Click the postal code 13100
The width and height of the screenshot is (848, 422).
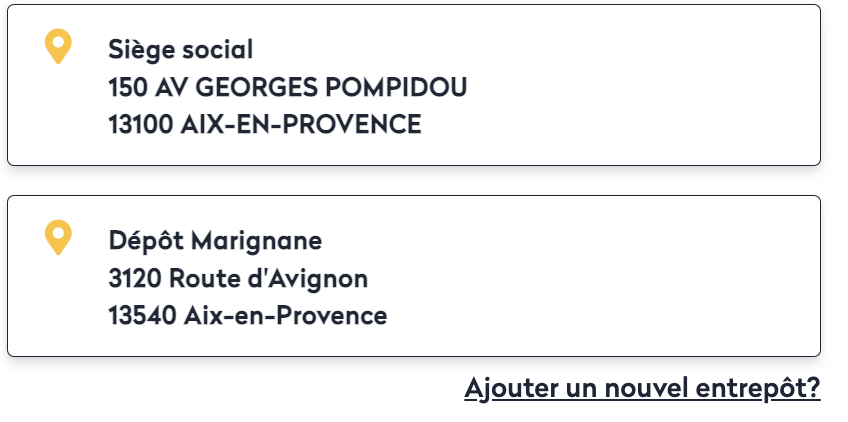(142, 125)
